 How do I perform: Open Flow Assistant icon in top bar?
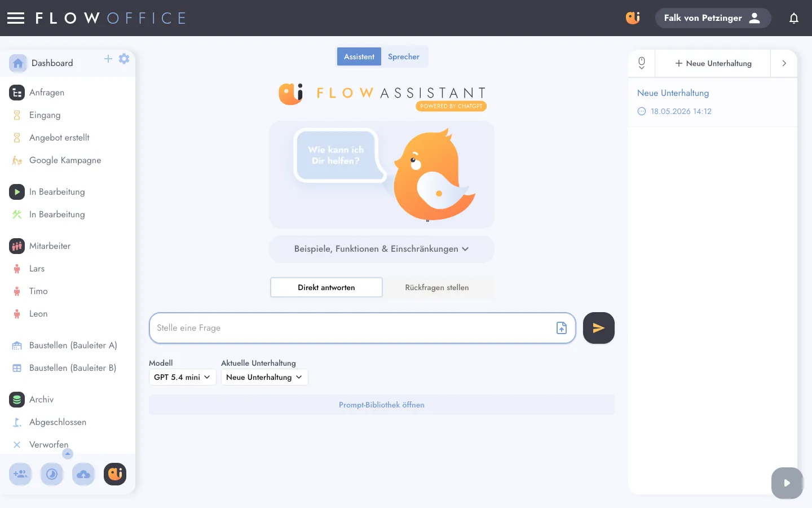point(633,18)
